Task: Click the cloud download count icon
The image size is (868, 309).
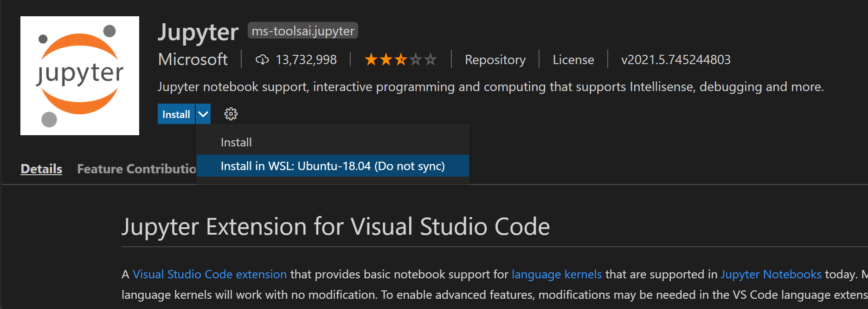Action: (262, 59)
